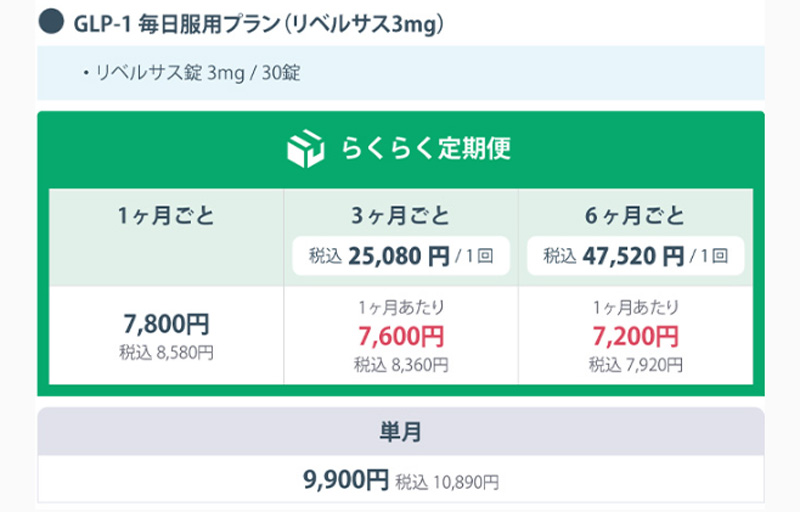Click the 税込 47,520円 / 1回 price badge
800x512 pixels.
click(x=635, y=256)
